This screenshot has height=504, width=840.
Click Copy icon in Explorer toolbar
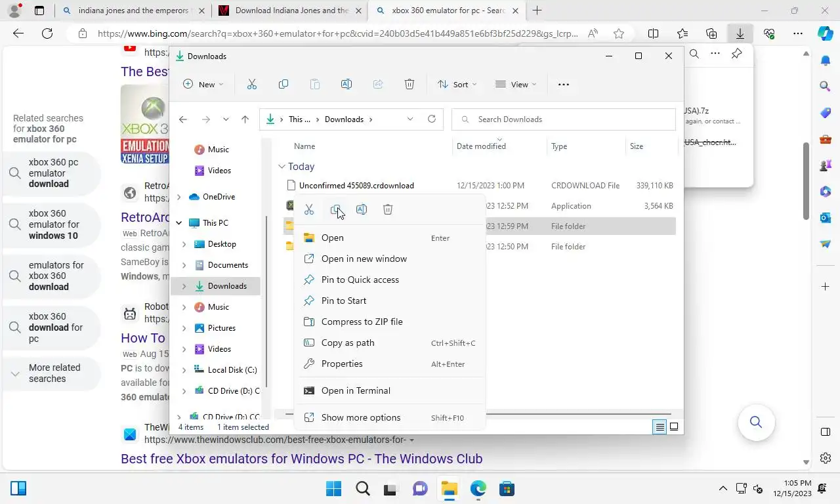[x=283, y=84]
